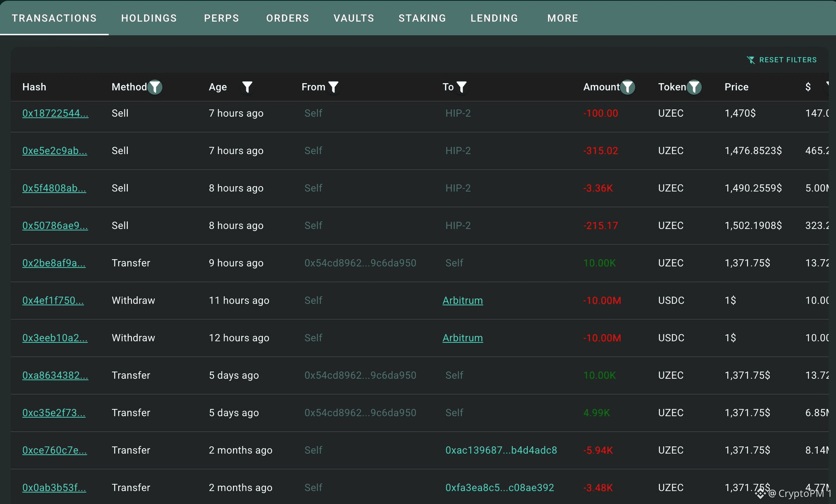Switch to the Holdings tab
This screenshot has width=836, height=504.
[x=149, y=18]
